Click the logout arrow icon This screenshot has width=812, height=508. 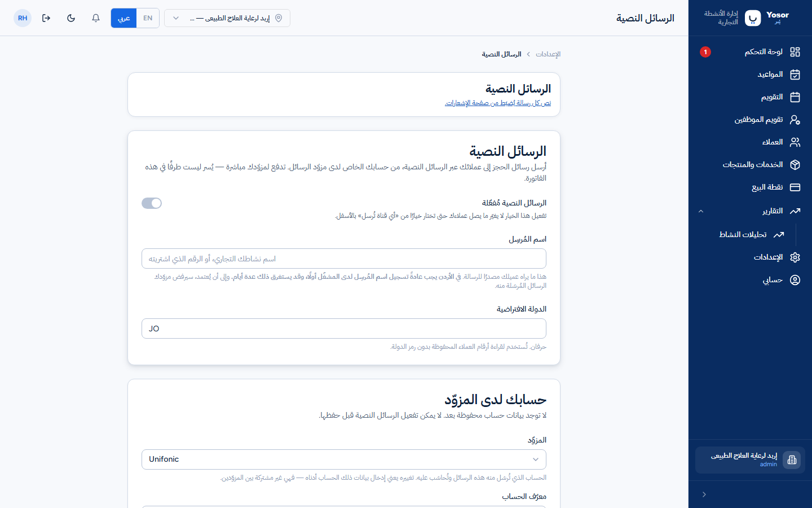(x=46, y=18)
